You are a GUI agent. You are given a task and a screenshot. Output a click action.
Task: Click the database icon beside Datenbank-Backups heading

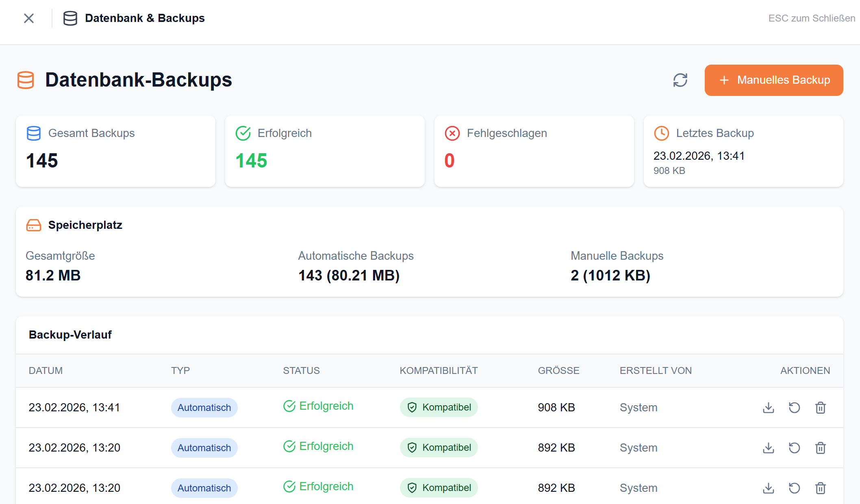pos(25,80)
